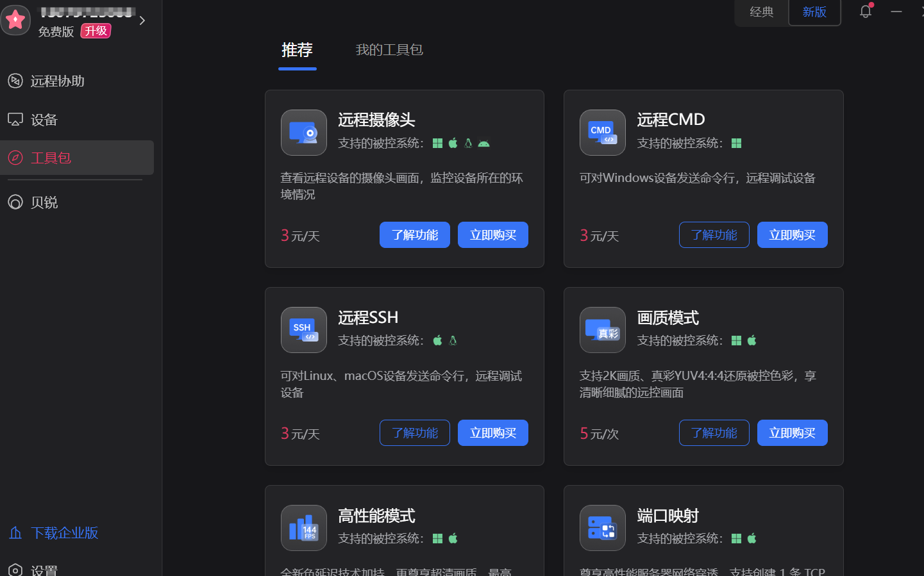Click the 远程协助 sidebar icon
Image resolution: width=924 pixels, height=576 pixels.
[15, 81]
